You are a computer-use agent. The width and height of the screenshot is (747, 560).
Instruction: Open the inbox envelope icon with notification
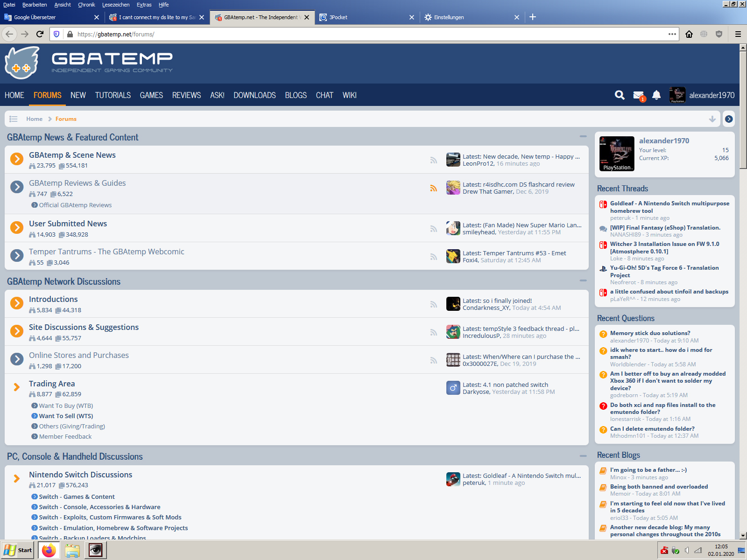point(639,96)
